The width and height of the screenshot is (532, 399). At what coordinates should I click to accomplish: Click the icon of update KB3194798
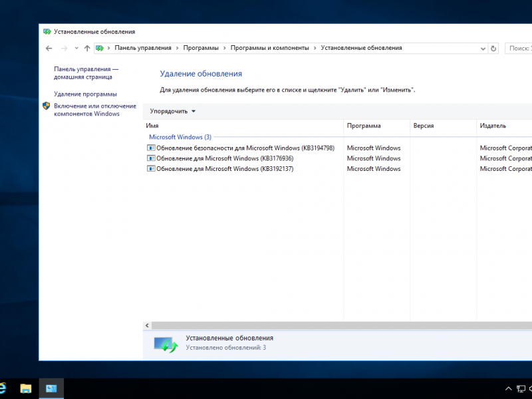click(x=151, y=148)
